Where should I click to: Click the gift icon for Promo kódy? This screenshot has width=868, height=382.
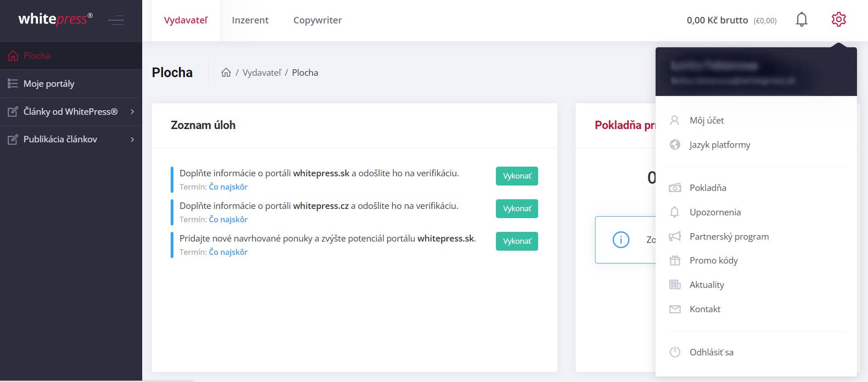point(675,260)
